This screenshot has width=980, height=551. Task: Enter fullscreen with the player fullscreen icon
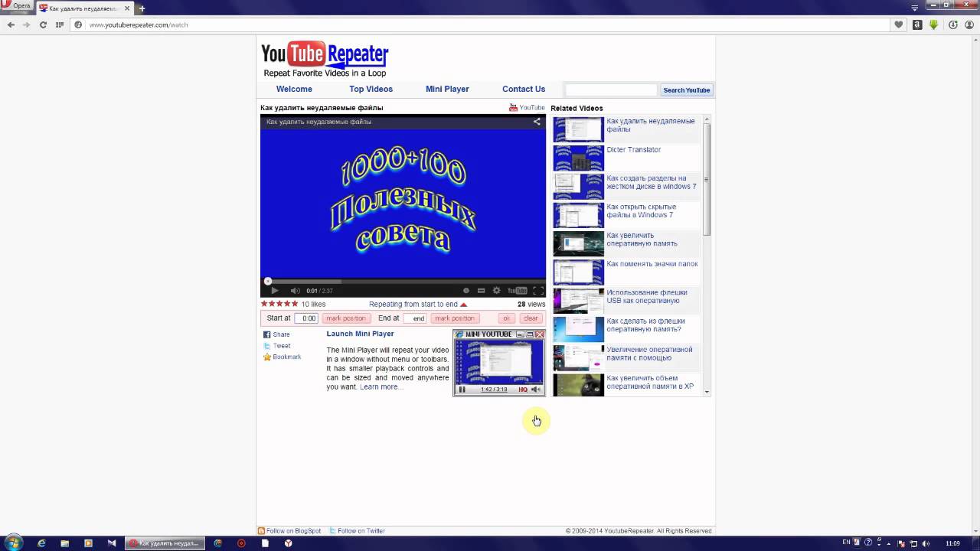[538, 291]
